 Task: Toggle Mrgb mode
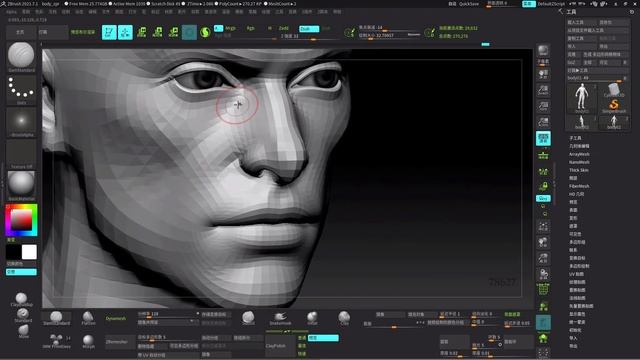231,28
